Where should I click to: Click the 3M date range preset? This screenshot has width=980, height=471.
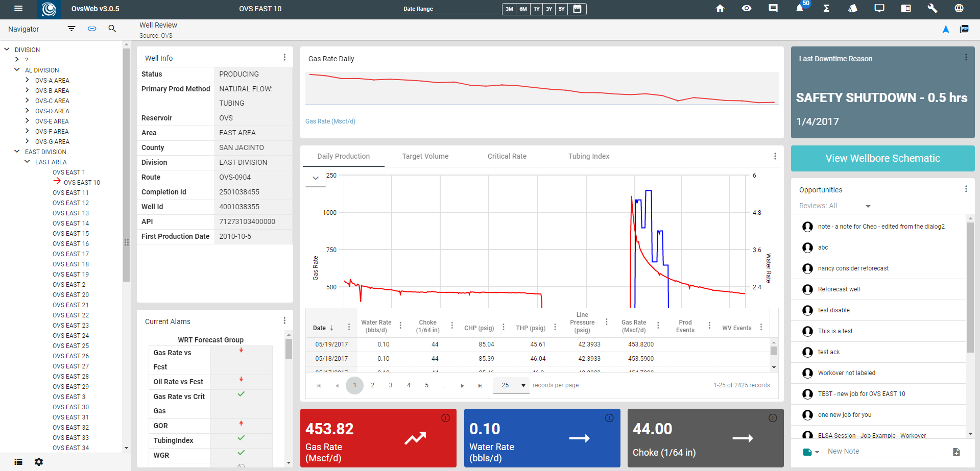[509, 9]
